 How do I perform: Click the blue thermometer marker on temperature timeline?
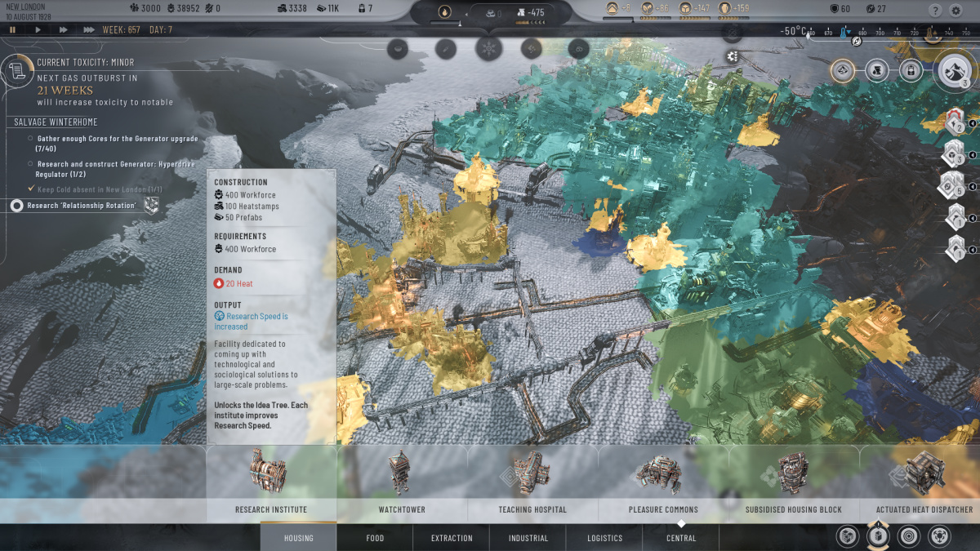coord(843,32)
